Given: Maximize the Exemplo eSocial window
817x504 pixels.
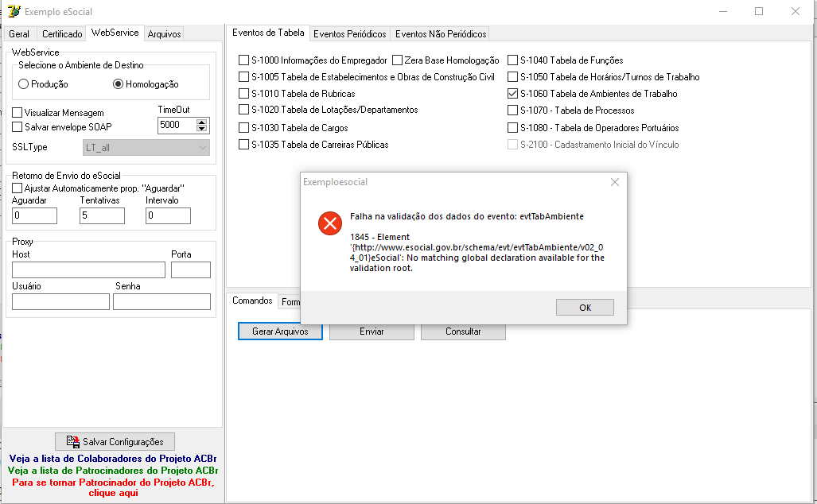Looking at the screenshot, I should 759,11.
